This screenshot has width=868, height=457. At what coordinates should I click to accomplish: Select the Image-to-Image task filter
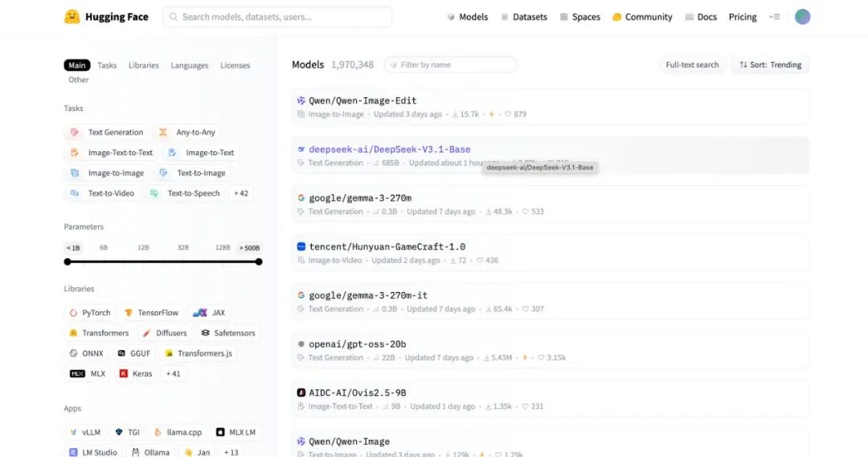(x=107, y=173)
